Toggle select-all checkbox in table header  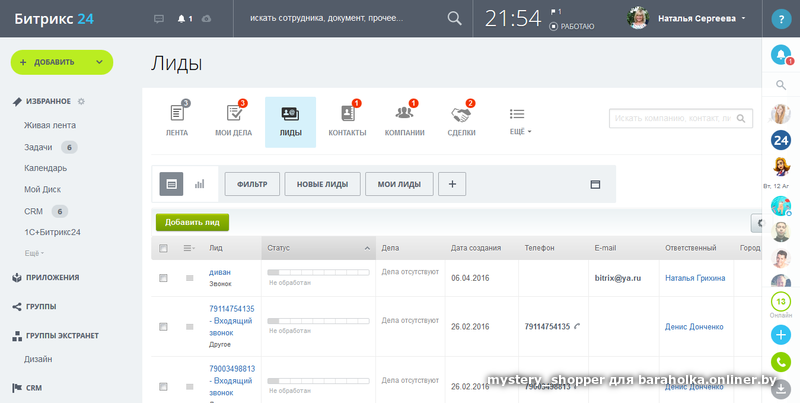pyautogui.click(x=163, y=248)
